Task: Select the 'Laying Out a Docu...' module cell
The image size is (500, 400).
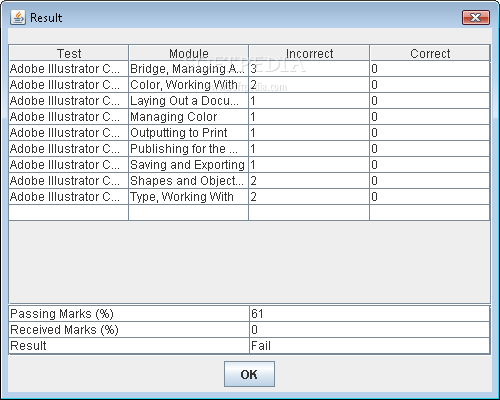Action: pos(189,101)
